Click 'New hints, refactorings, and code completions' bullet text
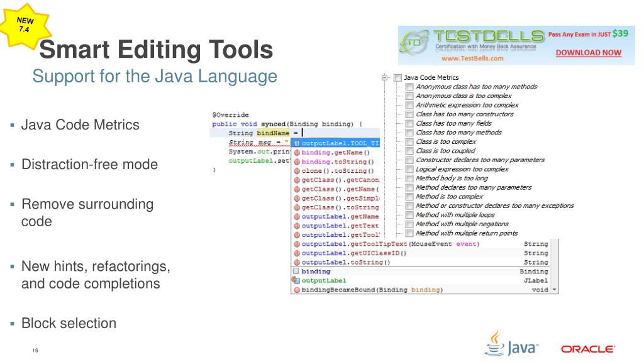Image resolution: width=644 pixels, height=362 pixels. coord(96,275)
